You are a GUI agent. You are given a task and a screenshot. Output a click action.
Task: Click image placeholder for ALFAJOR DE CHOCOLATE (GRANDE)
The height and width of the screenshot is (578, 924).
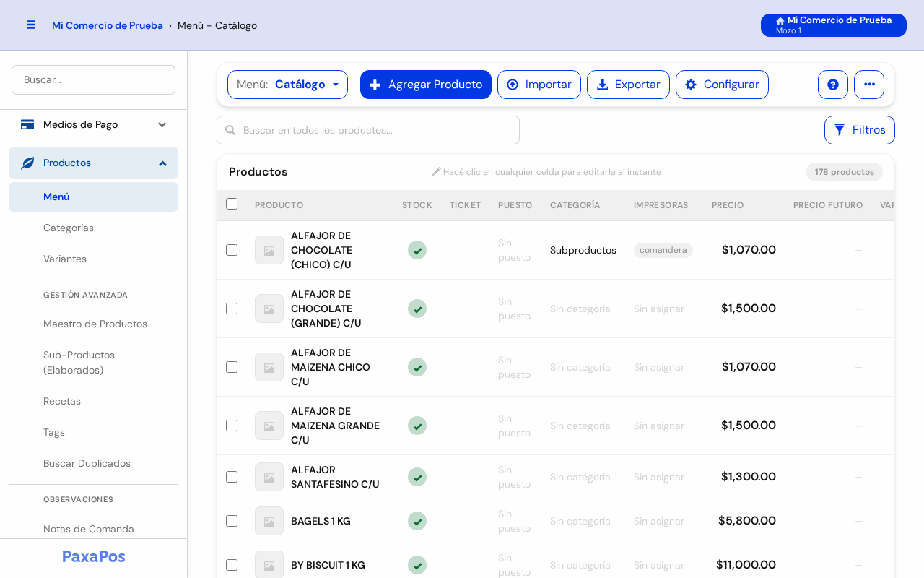269,309
